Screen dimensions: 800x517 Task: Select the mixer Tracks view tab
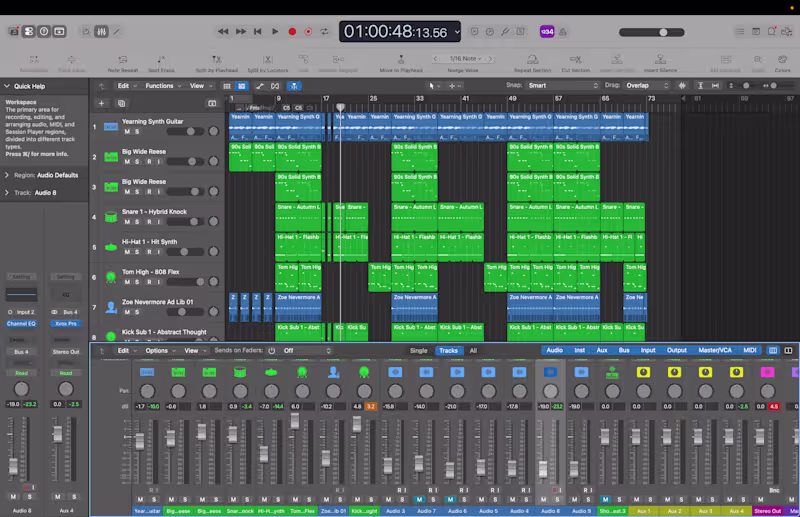click(448, 351)
